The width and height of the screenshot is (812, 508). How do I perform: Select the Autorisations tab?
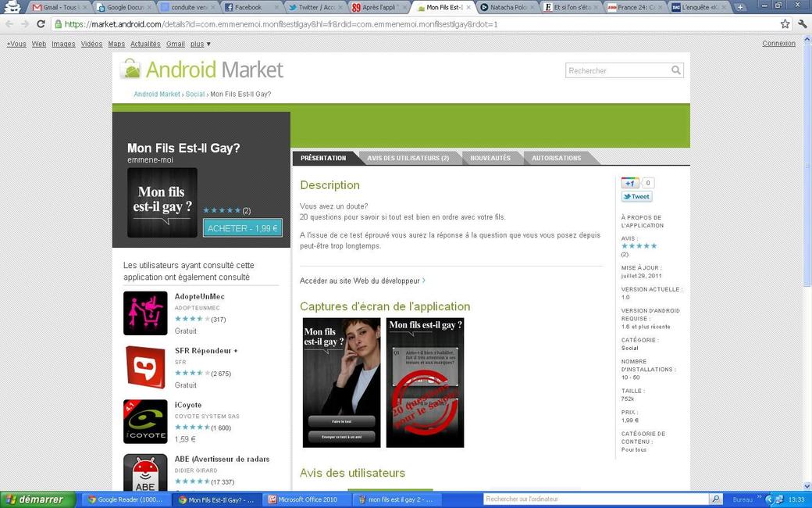click(x=557, y=158)
